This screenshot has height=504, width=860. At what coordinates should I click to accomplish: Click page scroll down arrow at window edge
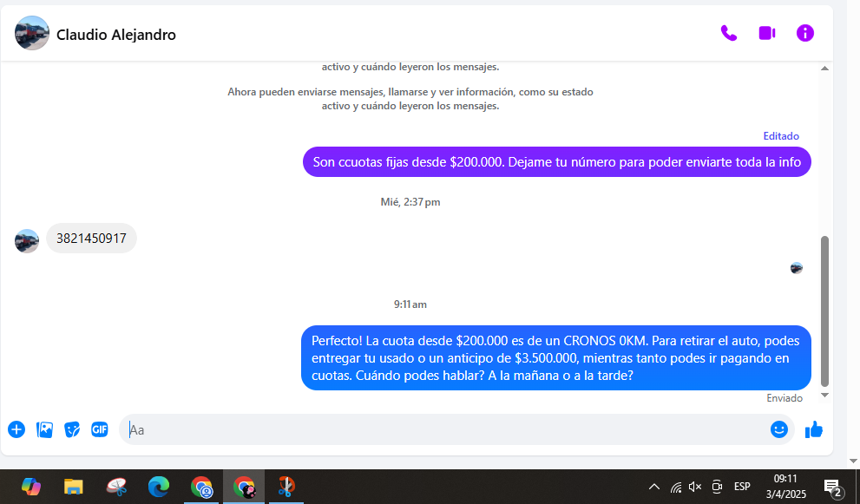click(x=853, y=461)
